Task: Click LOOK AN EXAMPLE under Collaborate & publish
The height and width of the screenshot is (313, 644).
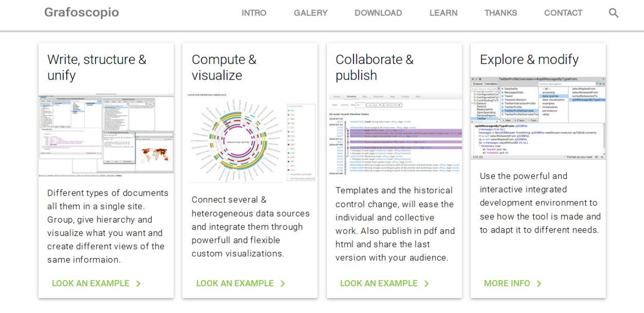Action: point(379,283)
